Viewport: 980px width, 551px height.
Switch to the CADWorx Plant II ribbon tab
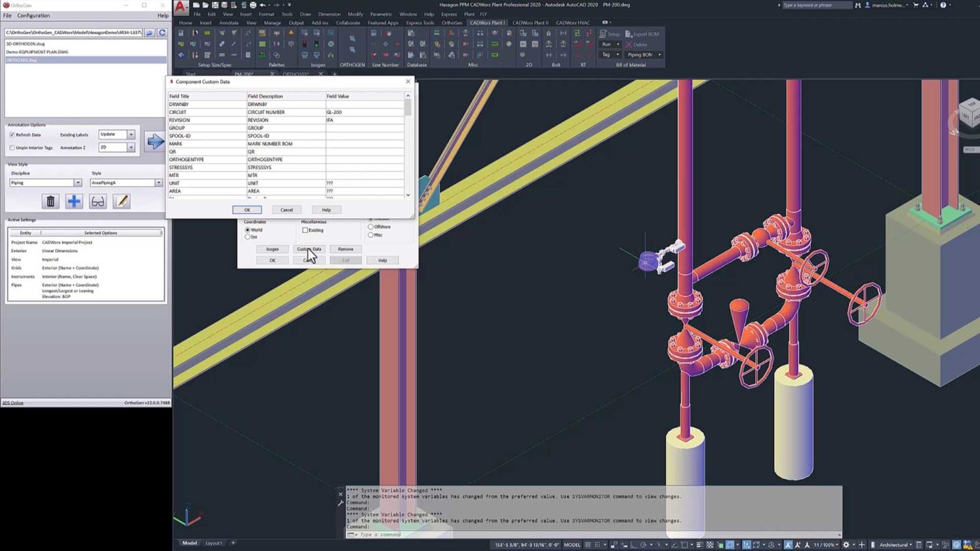click(x=531, y=23)
